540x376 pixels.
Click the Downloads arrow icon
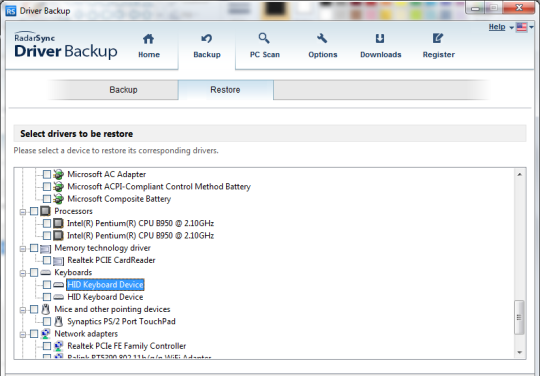(380, 39)
